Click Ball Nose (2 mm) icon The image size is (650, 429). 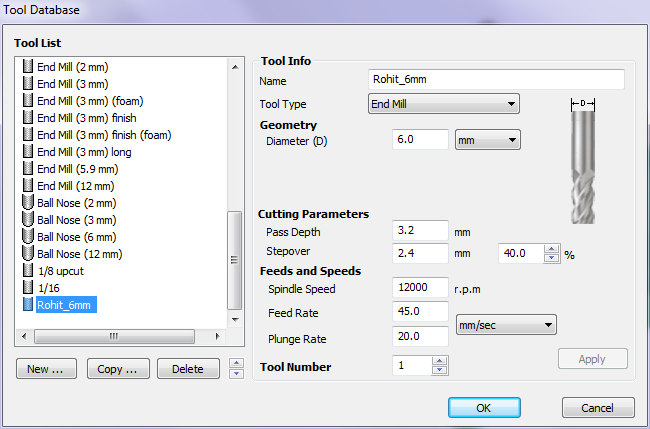coord(28,203)
